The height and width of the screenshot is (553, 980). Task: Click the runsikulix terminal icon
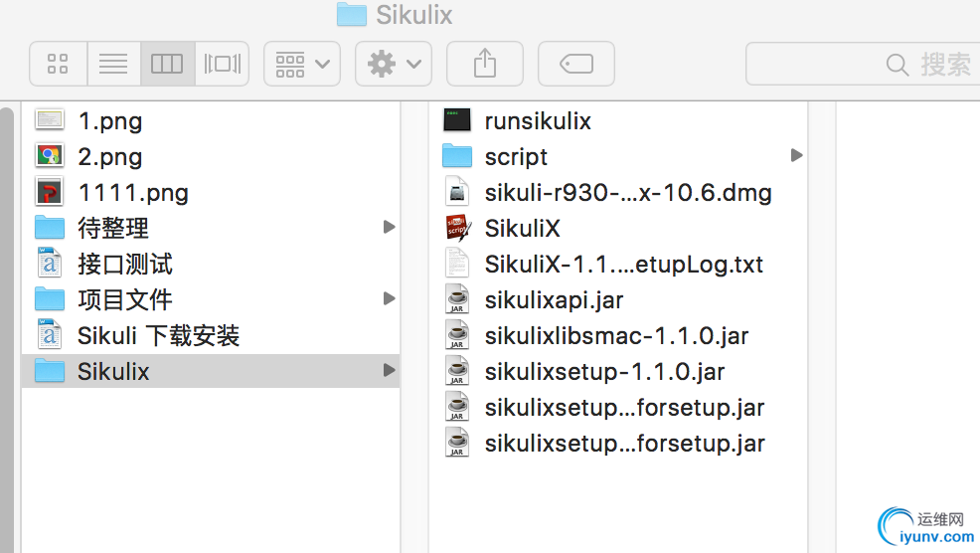(457, 120)
